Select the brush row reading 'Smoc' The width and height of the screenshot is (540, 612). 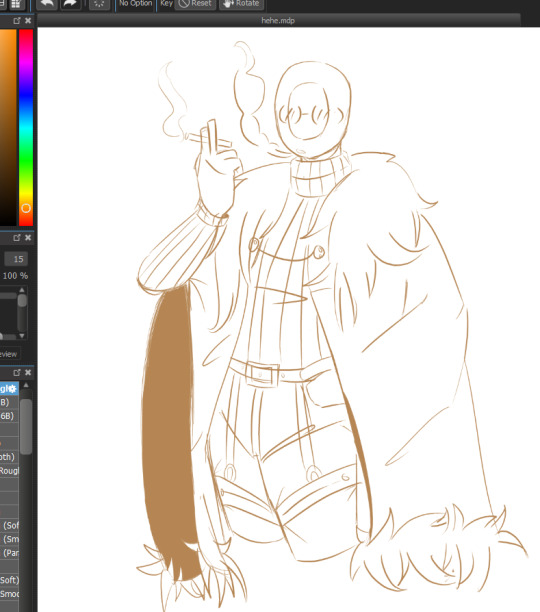click(x=9, y=594)
